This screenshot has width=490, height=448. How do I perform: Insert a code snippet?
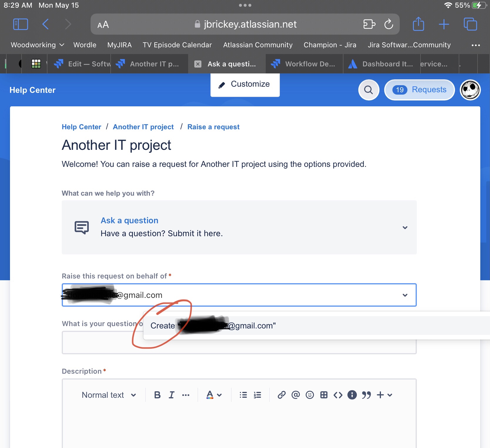[x=338, y=395]
